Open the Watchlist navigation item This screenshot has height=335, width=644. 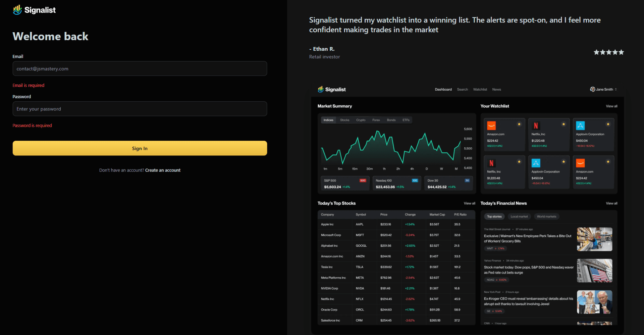[x=480, y=89]
